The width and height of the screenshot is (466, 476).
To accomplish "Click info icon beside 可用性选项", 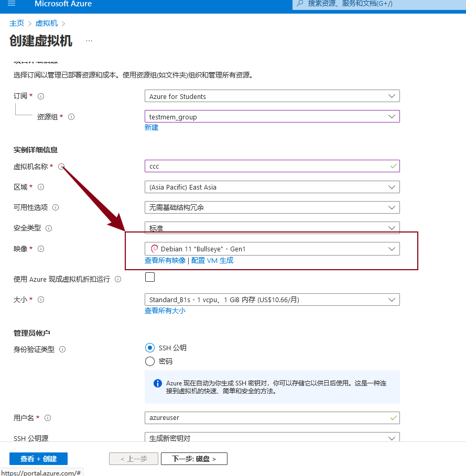I will pos(56,207).
